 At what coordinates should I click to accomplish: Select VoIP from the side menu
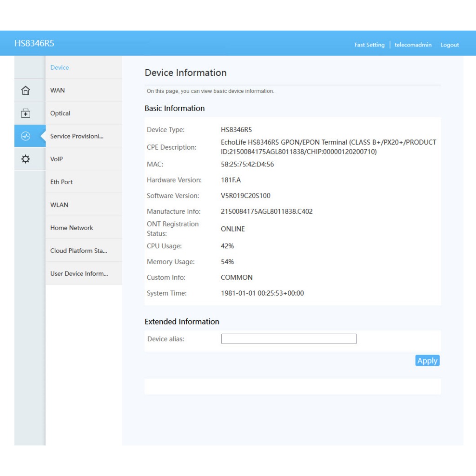tap(57, 159)
